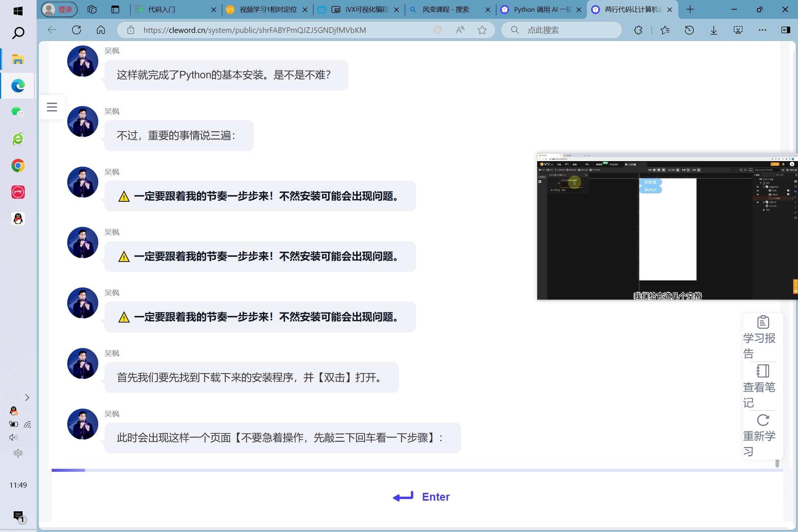Open the downloads panel
Image resolution: width=798 pixels, height=532 pixels.
coord(714,30)
